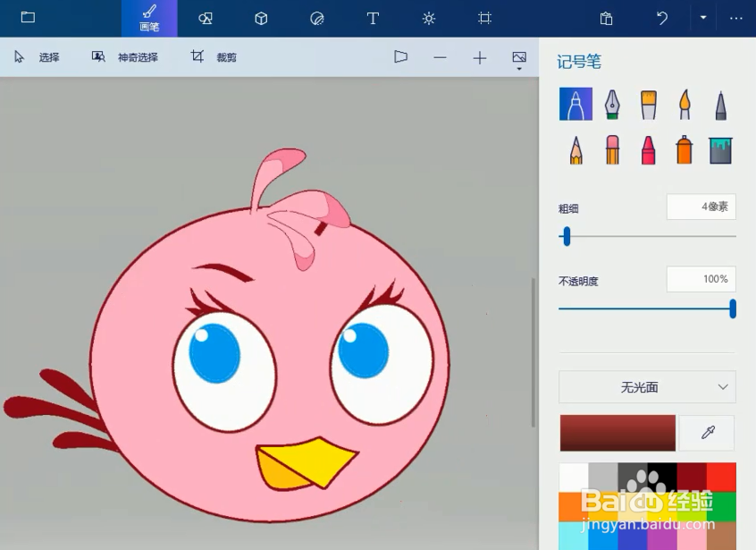Select the Fill bucket tool
The height and width of the screenshot is (550, 756).
pos(721,150)
